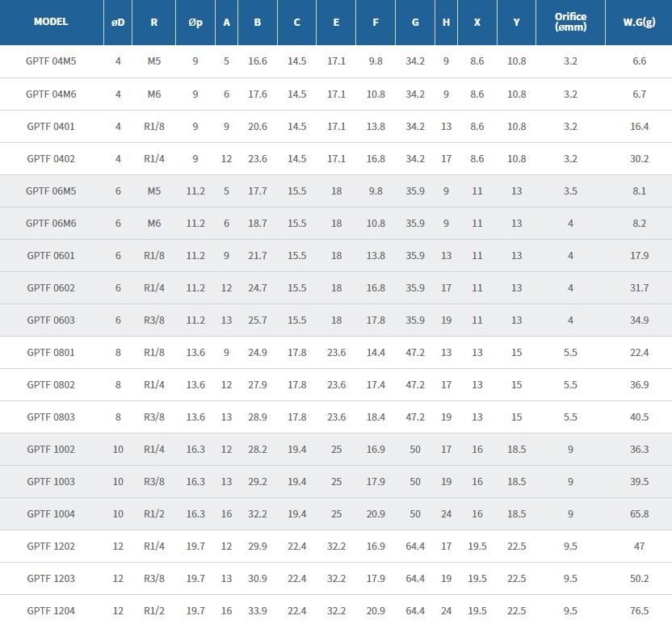Click the 76.5 weight value
Viewport: 672px width, 624px height.
click(x=639, y=610)
